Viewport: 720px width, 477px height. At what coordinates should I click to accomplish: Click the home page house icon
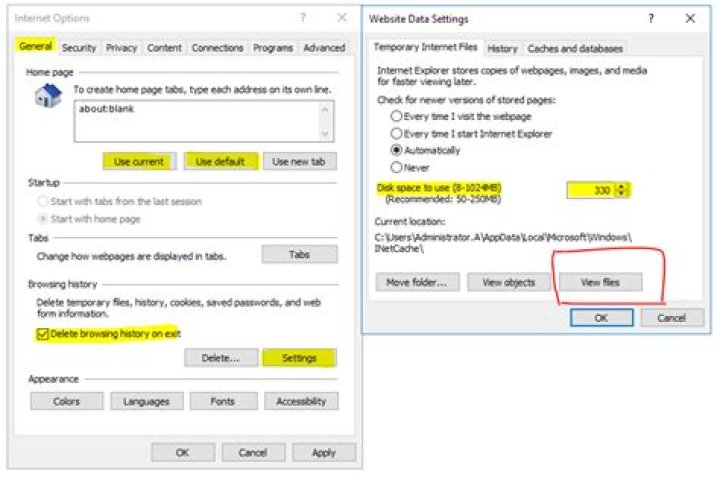48,96
